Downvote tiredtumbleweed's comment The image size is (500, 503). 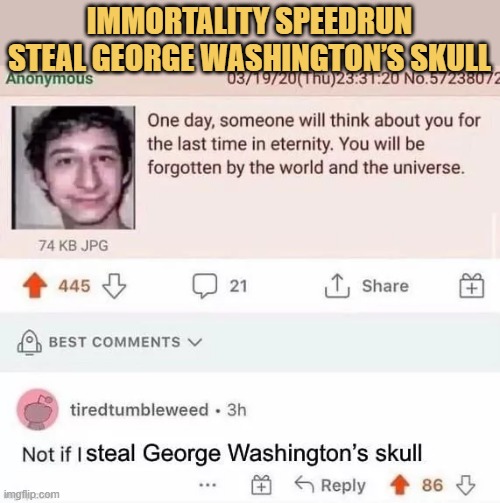click(x=466, y=485)
